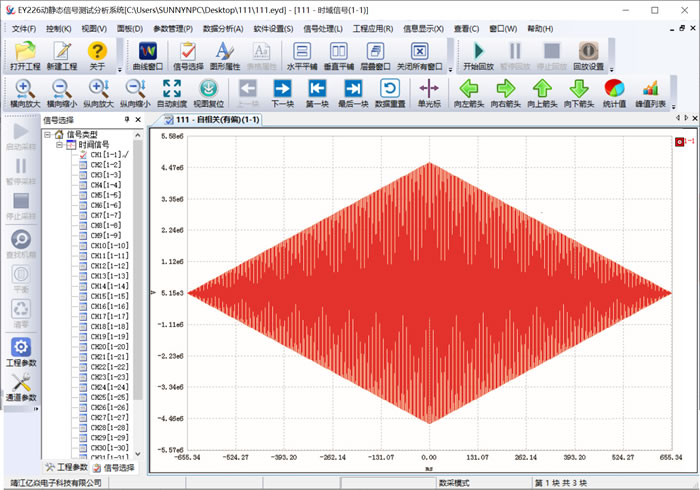Switch to the 工程参数 bottom tab
The height and width of the screenshot is (490, 700).
(66, 467)
